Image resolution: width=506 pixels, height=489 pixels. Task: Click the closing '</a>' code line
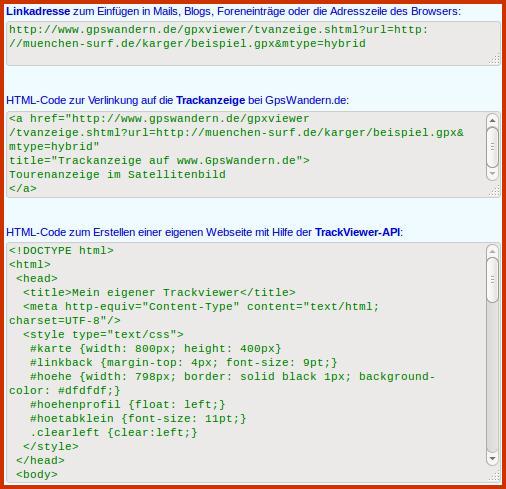(x=23, y=189)
